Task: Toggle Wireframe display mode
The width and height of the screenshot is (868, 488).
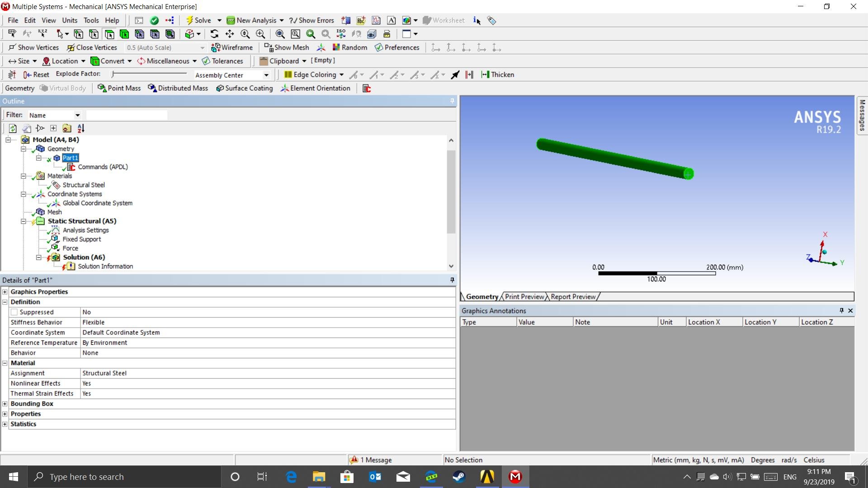Action: [x=232, y=47]
